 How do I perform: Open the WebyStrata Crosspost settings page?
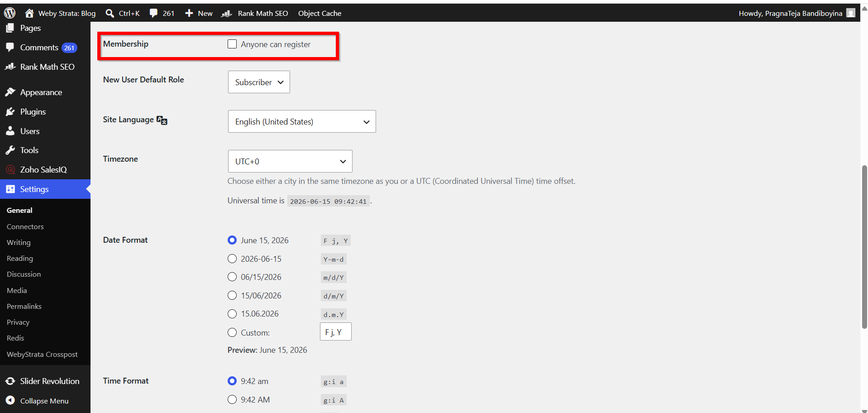(42, 354)
